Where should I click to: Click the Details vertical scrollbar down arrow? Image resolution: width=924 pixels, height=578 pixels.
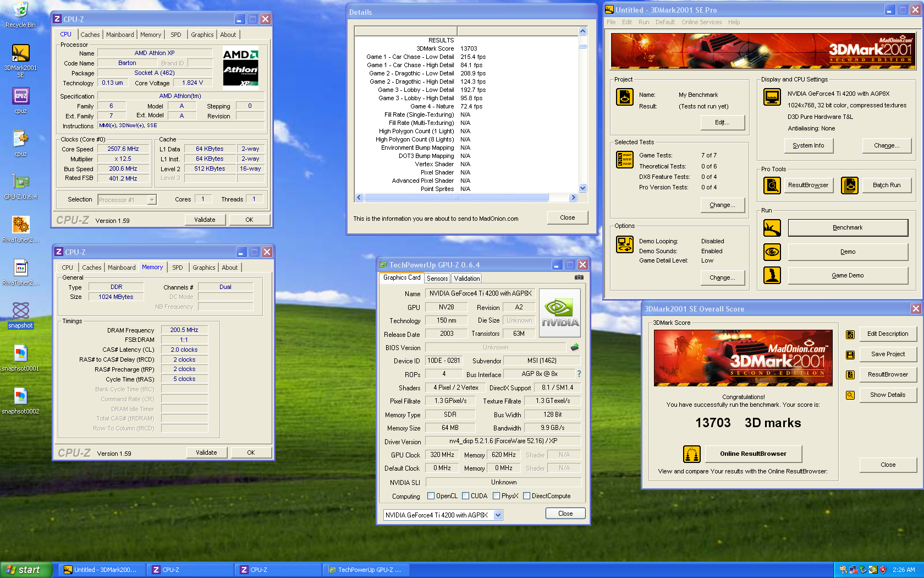pos(582,188)
